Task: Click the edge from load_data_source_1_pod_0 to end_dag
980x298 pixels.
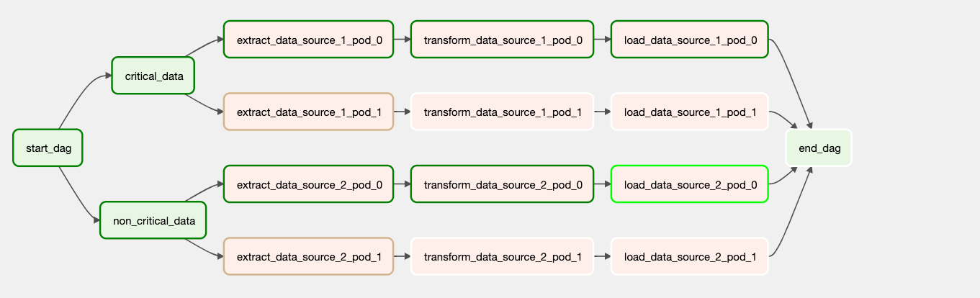Action: point(794,79)
